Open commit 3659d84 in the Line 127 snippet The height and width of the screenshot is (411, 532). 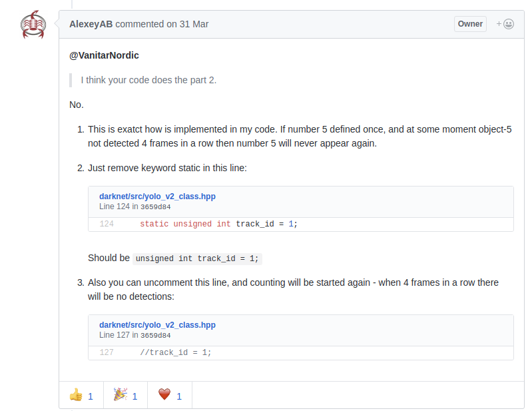[155, 335]
